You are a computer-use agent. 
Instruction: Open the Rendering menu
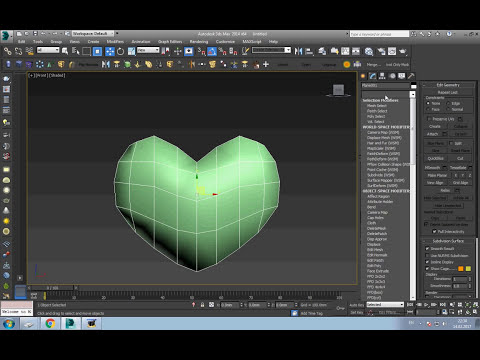(199, 42)
